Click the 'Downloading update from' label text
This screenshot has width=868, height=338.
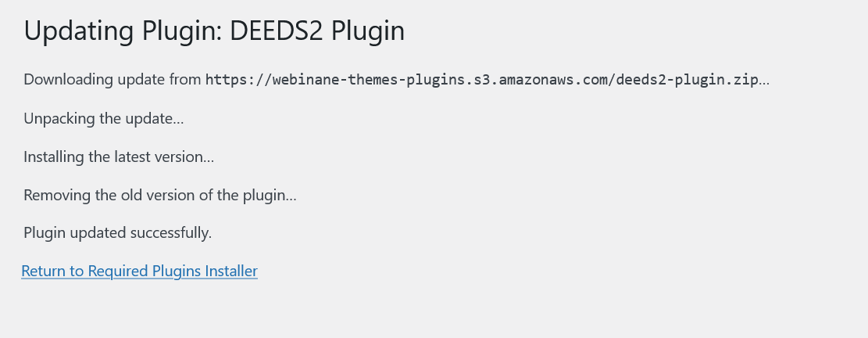click(113, 79)
